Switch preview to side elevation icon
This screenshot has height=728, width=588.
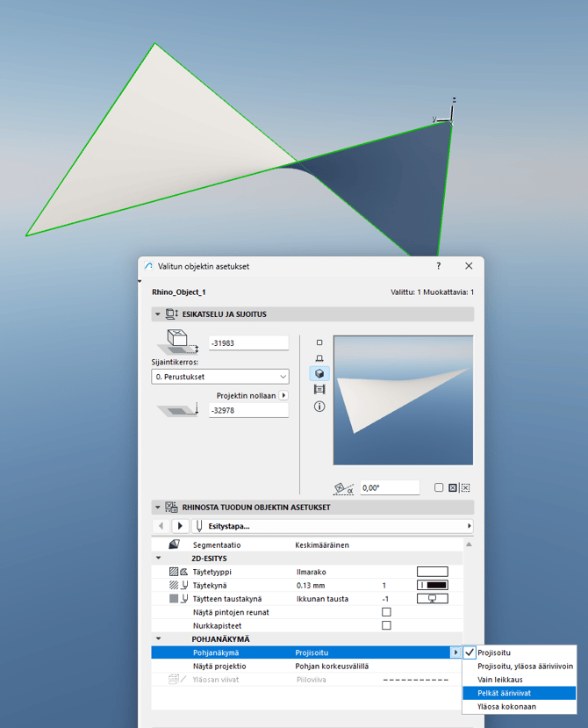pos(319,357)
